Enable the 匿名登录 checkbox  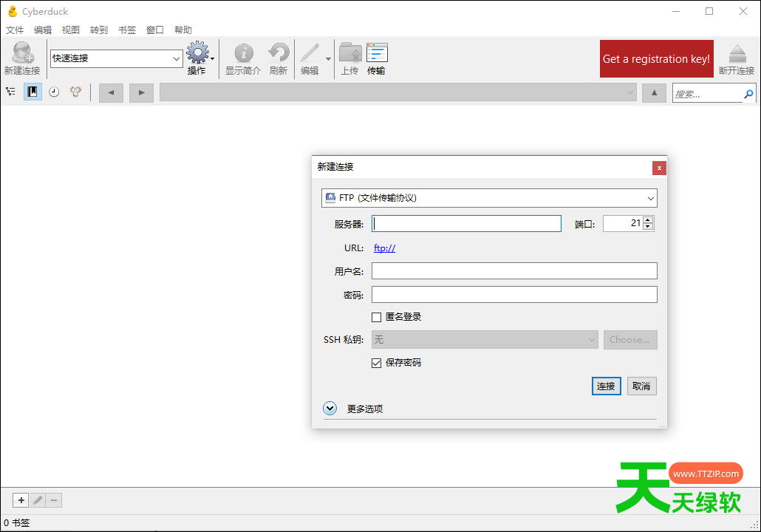pyautogui.click(x=376, y=318)
